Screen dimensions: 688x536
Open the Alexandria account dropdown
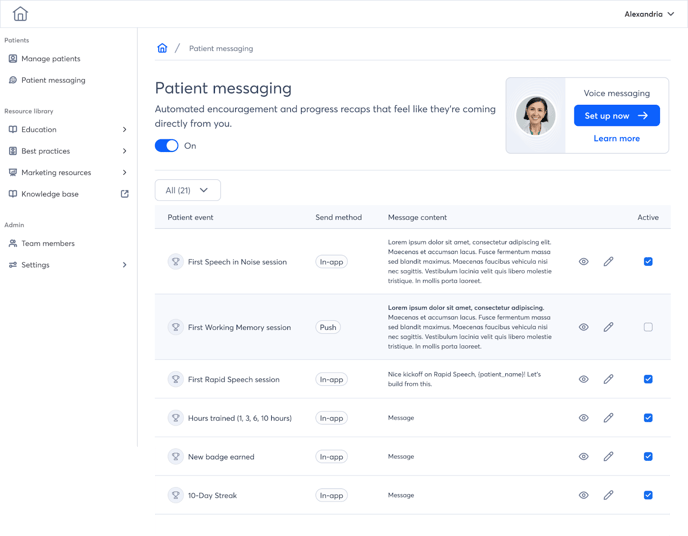649,14
